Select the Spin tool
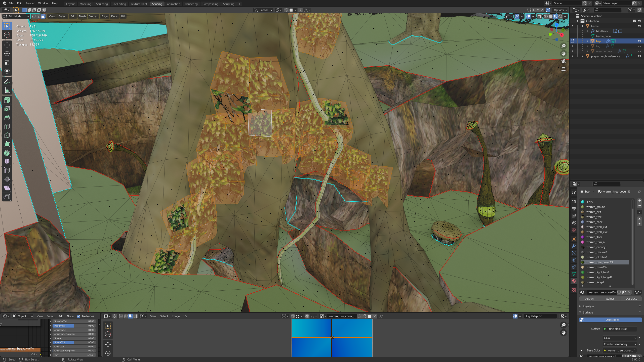The image size is (644, 362). pos(7,153)
